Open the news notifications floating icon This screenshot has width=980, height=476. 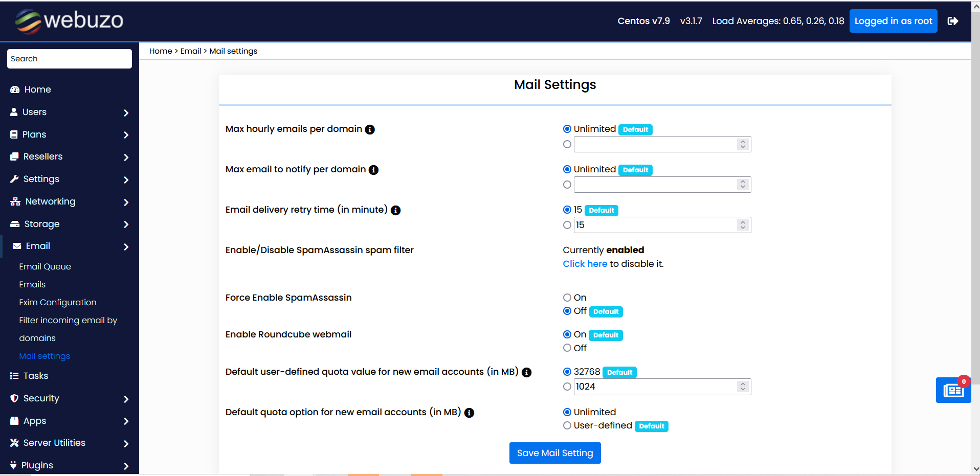953,390
